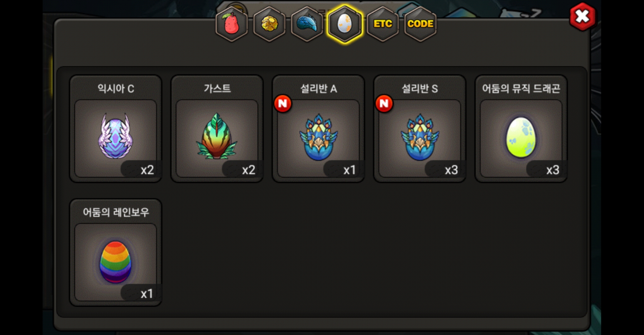Open the CODE tab

pyautogui.click(x=420, y=24)
